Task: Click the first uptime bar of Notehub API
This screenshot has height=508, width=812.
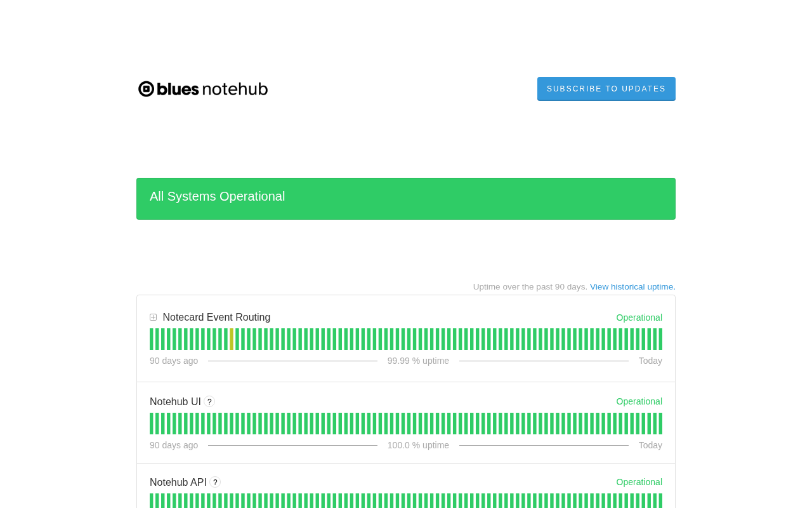Action: point(152,501)
